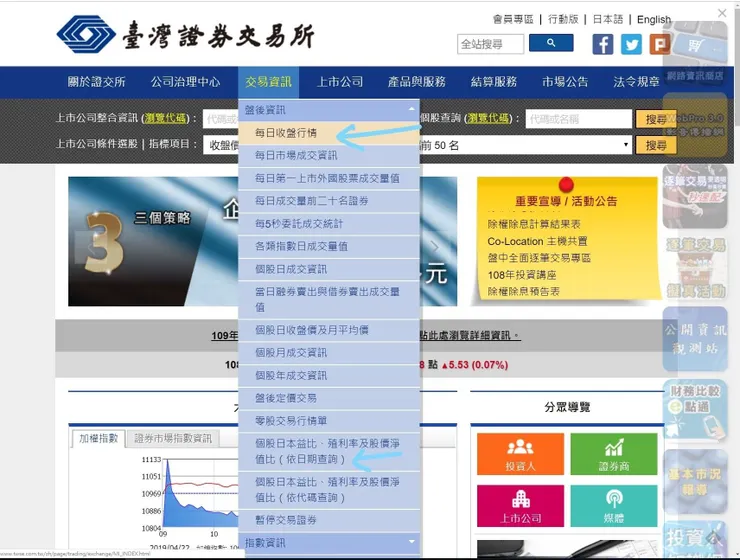
Task: Open the 證券商 green tile
Action: (614, 454)
